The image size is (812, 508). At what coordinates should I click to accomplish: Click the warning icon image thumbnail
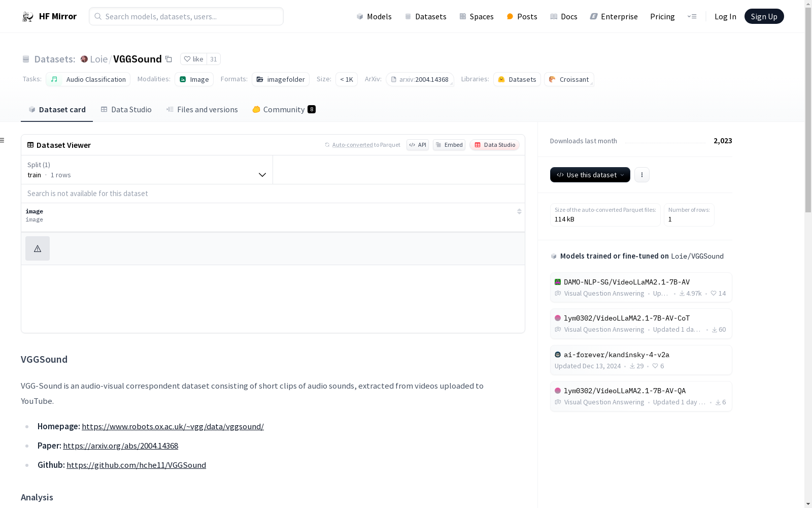pyautogui.click(x=38, y=248)
